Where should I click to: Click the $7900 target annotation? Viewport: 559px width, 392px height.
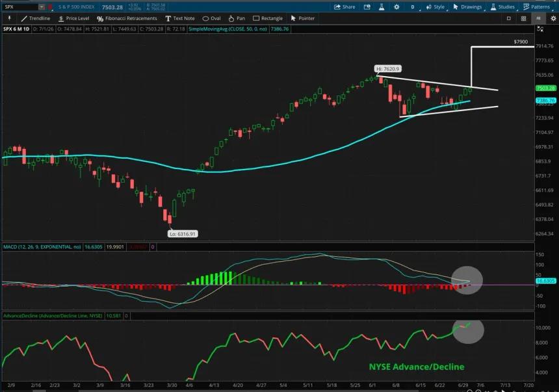tap(521, 42)
